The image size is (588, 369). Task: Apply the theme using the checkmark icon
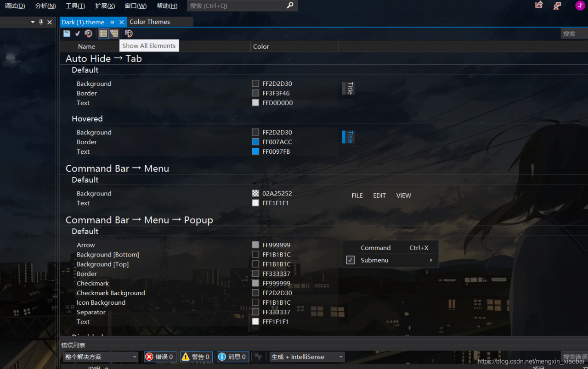click(x=78, y=34)
